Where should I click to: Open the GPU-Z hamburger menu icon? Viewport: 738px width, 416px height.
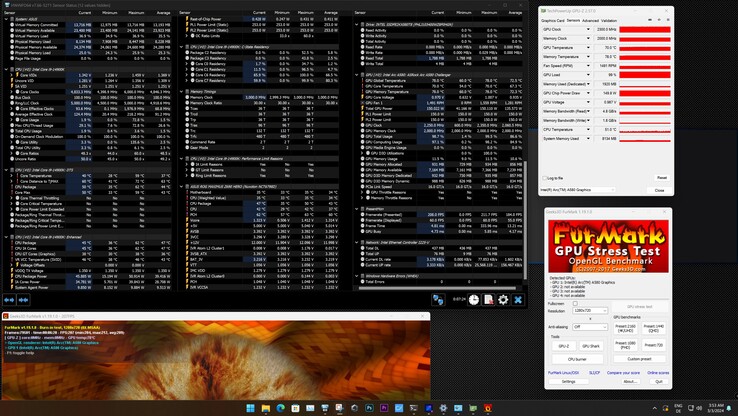(667, 20)
